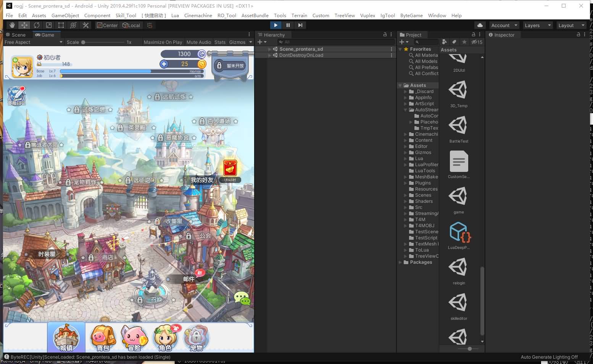Screen dimensions: 593x364
Task: Pause the game with Pause button
Action: pyautogui.click(x=288, y=25)
